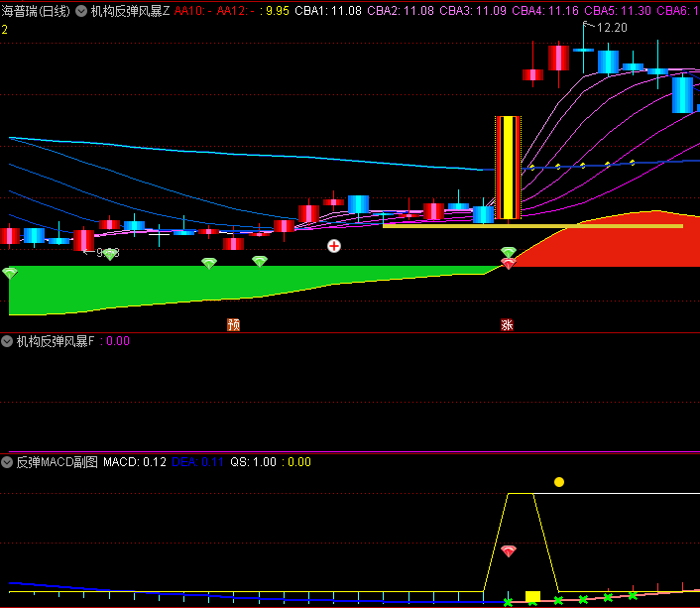Click the green diamond above the 涨 marker
The height and width of the screenshot is (608, 700).
[509, 252]
